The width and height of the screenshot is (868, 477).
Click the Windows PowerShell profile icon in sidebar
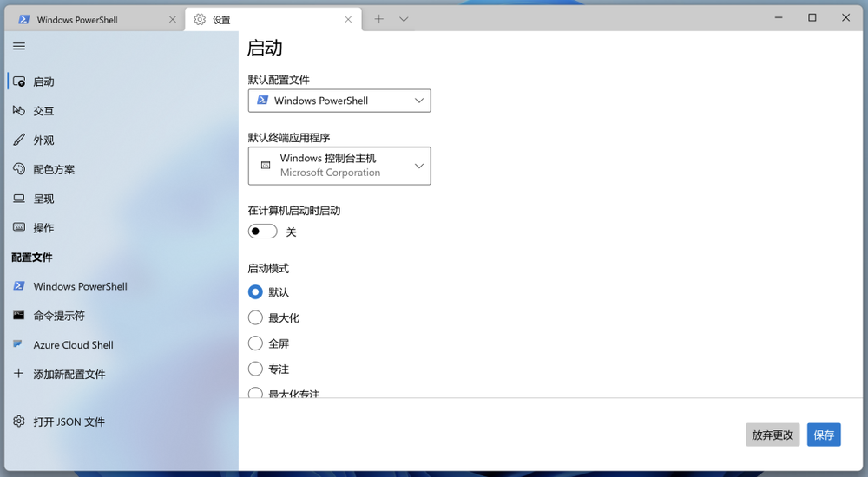19,285
